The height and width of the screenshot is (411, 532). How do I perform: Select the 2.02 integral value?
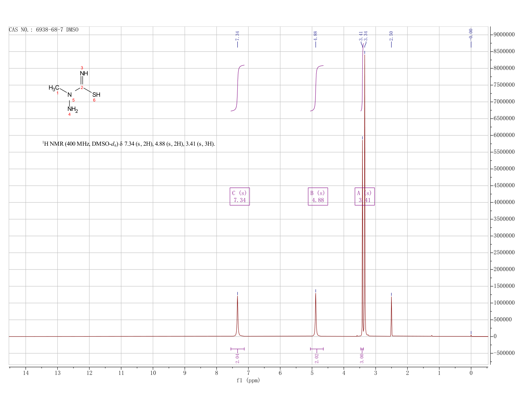[x=316, y=358]
